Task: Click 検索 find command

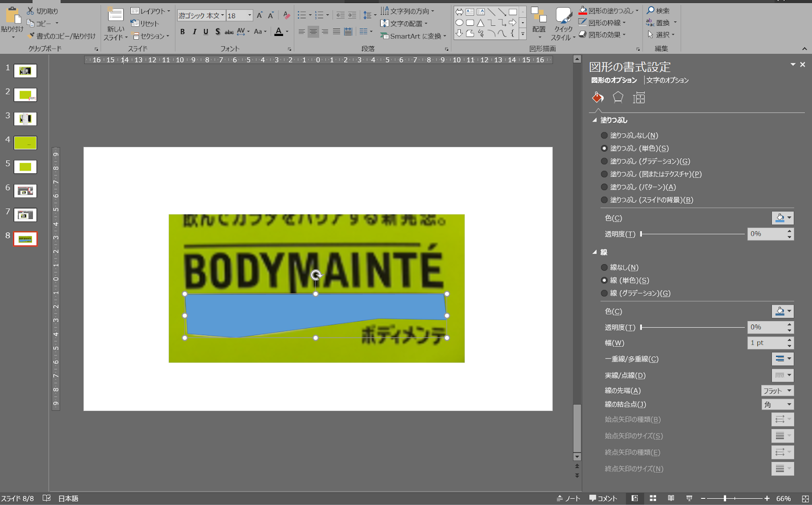Action: pyautogui.click(x=658, y=10)
